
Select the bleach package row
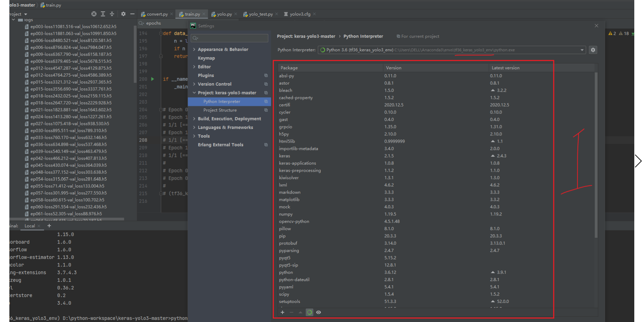[x=436, y=90]
